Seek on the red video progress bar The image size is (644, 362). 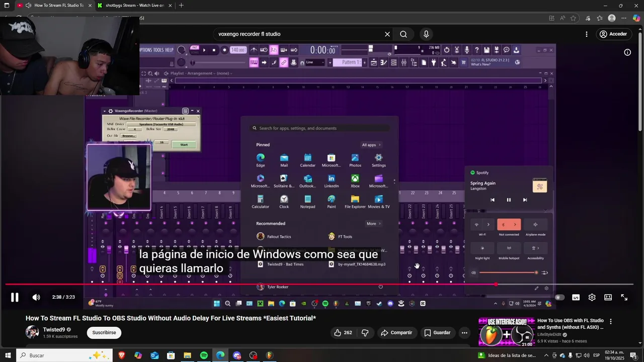click(319, 285)
